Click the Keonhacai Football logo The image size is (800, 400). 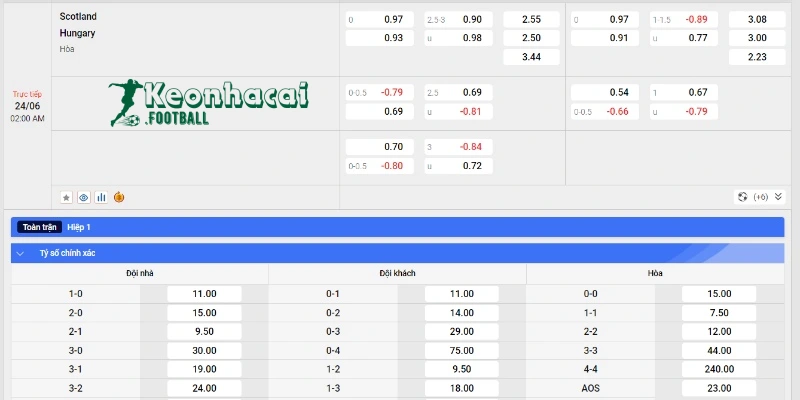(210, 104)
